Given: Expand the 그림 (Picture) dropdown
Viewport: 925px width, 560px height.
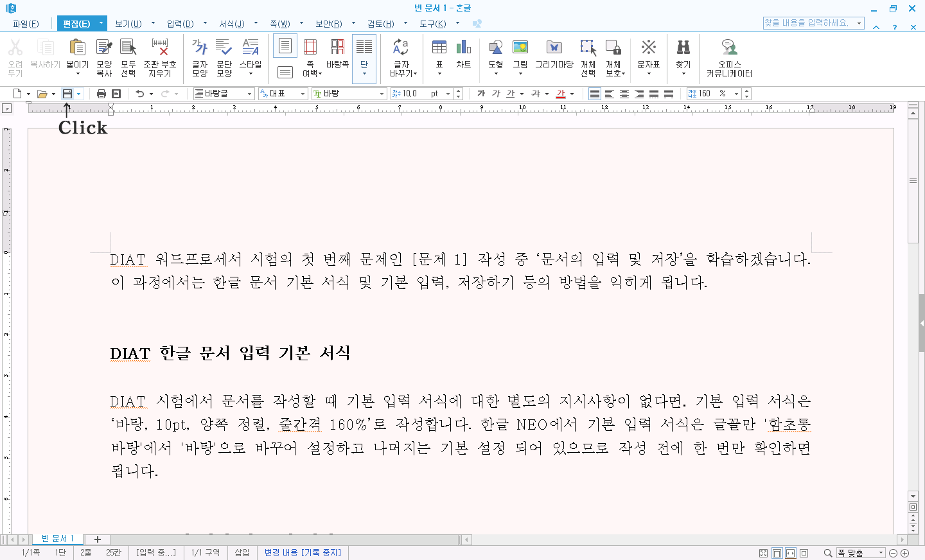Looking at the screenshot, I should (x=520, y=74).
